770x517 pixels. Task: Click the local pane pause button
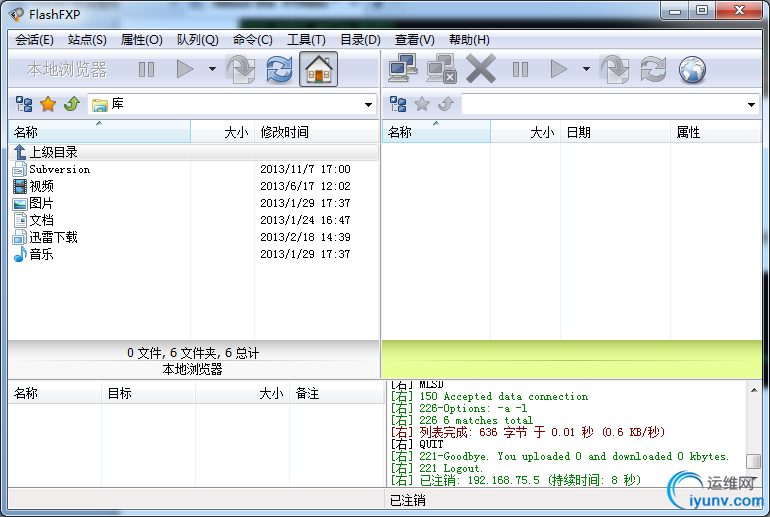point(146,69)
